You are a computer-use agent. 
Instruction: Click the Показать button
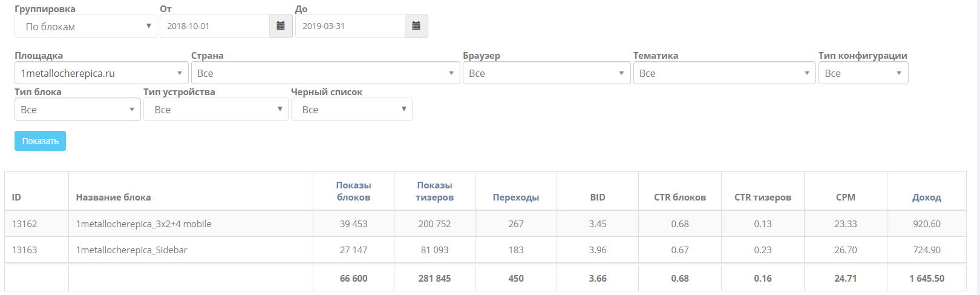(40, 141)
